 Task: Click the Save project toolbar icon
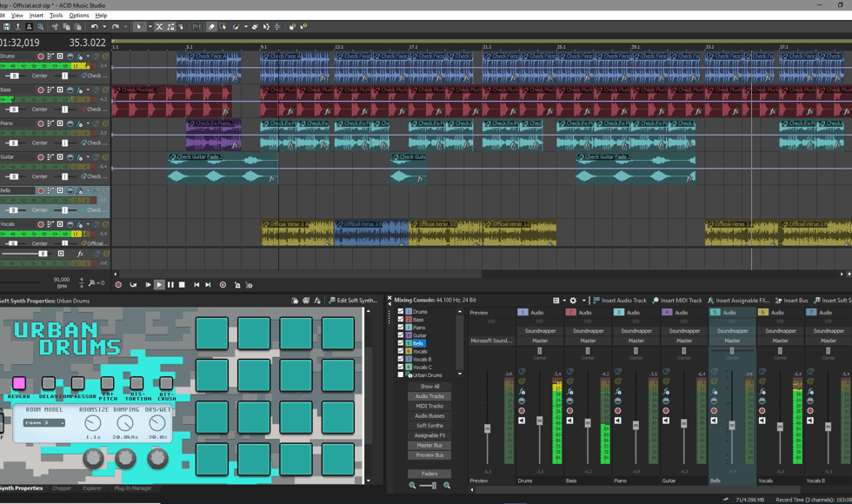pyautogui.click(x=7, y=27)
